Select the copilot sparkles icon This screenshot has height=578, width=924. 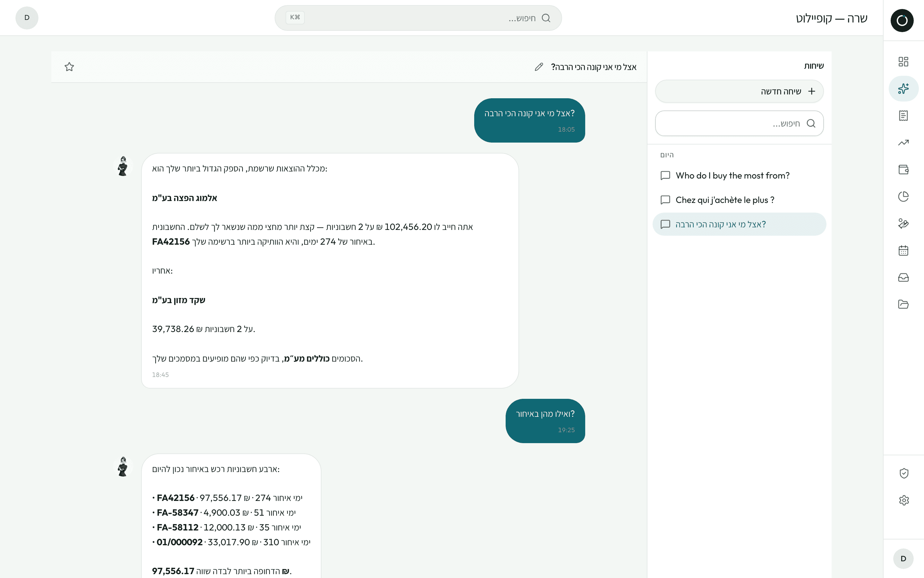tap(903, 89)
